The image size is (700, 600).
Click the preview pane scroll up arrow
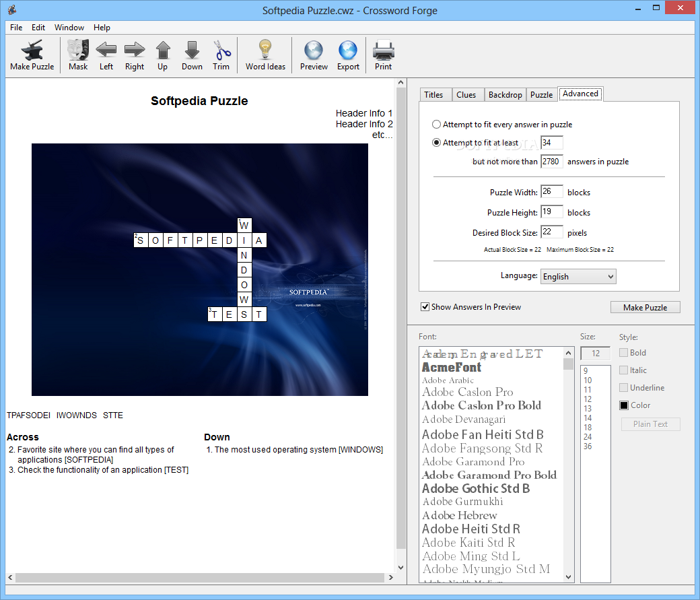pyautogui.click(x=400, y=83)
